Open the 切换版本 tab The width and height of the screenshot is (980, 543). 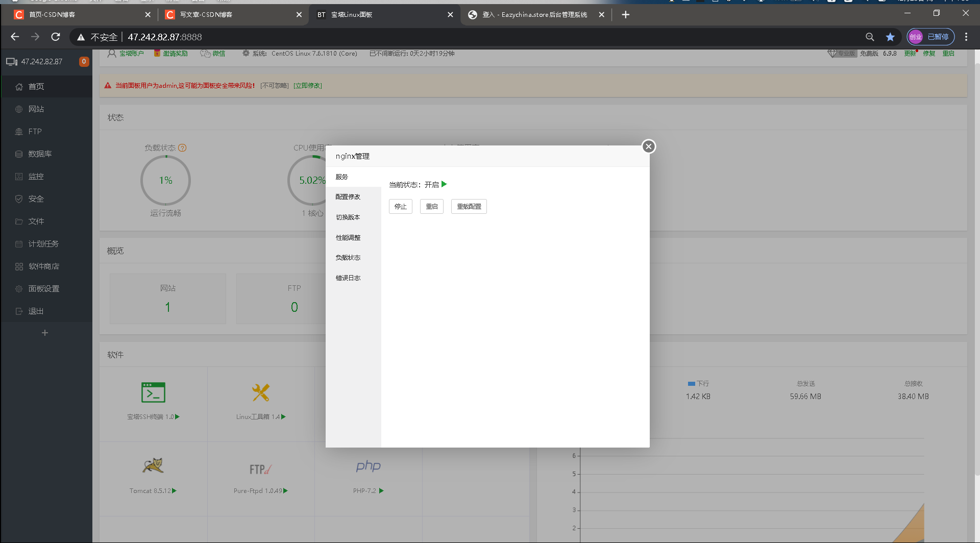pyautogui.click(x=353, y=217)
